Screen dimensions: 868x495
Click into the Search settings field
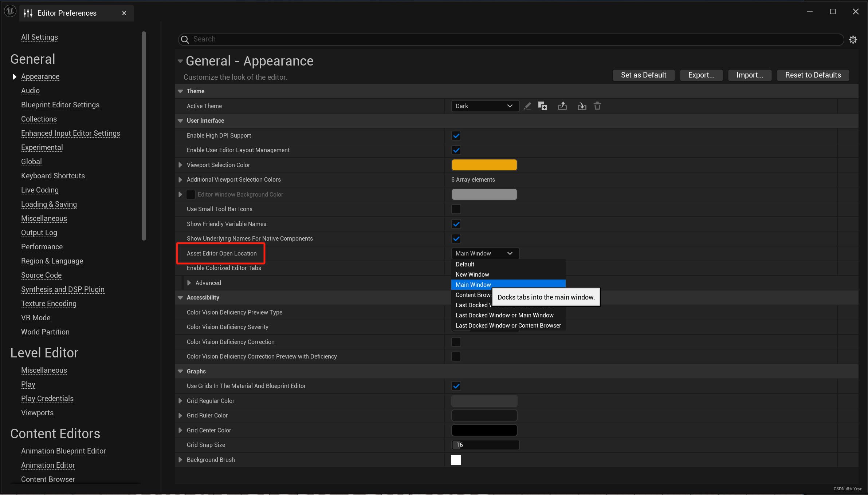[510, 39]
